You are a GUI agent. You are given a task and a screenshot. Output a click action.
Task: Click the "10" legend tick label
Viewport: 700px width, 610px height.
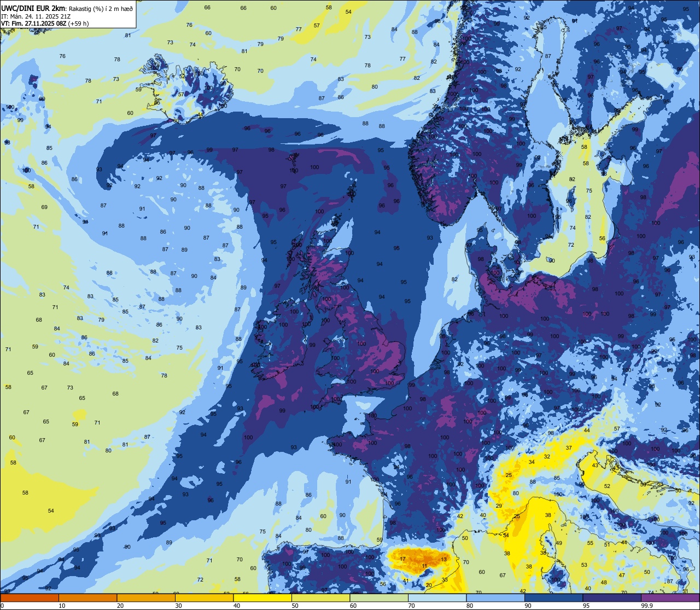(62, 606)
